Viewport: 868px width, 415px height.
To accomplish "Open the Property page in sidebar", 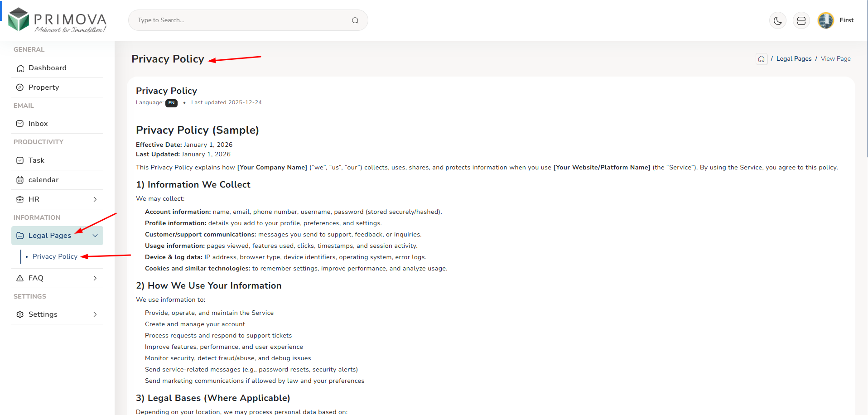I will [43, 87].
